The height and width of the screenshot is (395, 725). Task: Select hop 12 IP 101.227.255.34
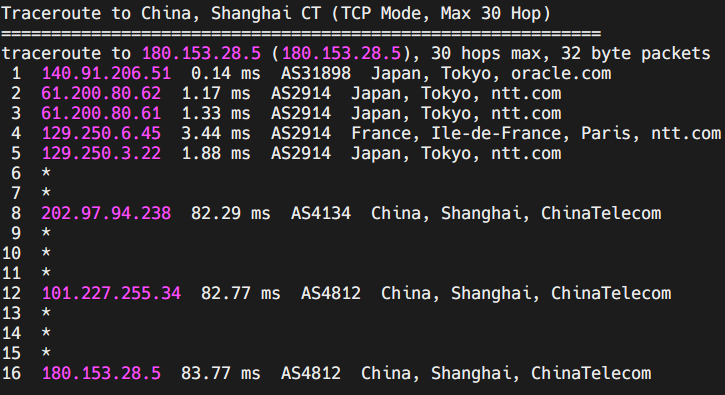pos(111,293)
